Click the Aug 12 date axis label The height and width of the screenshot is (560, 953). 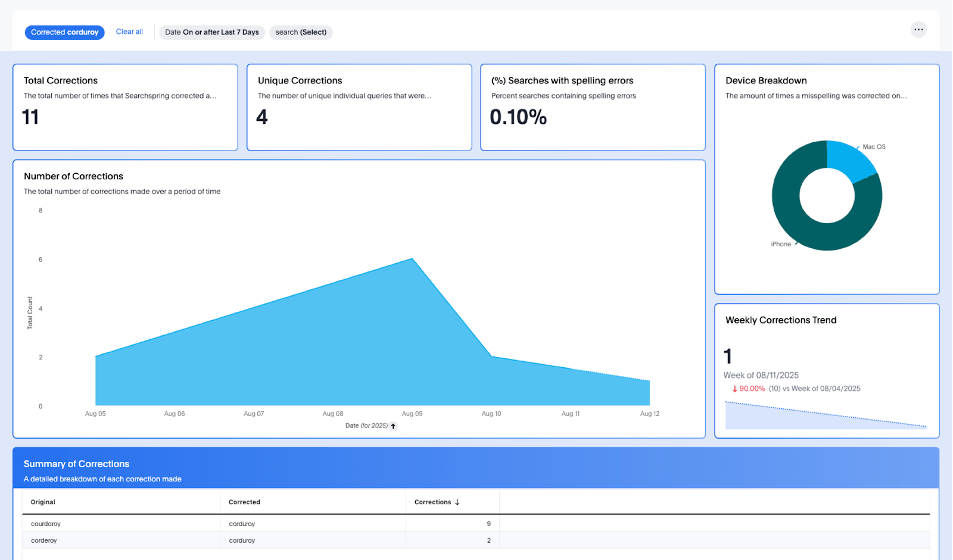[649, 414]
